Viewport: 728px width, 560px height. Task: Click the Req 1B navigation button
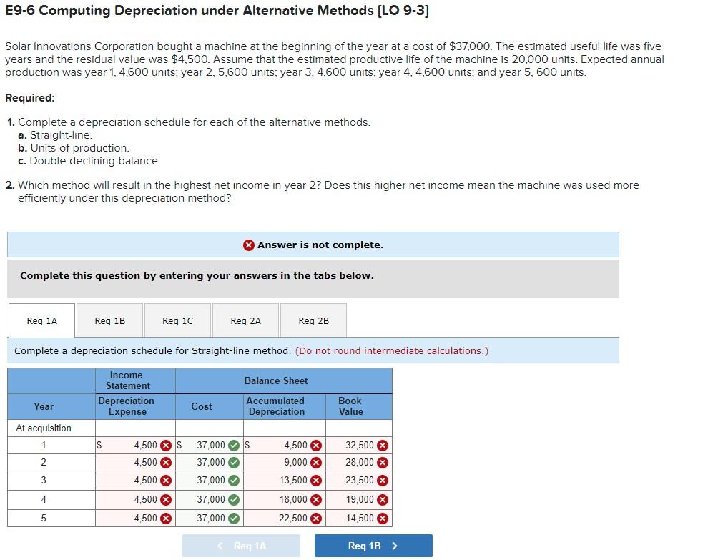pos(373,545)
